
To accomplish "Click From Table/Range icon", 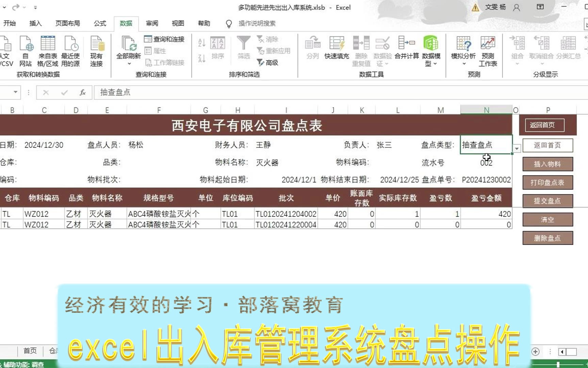I will pos(48,51).
